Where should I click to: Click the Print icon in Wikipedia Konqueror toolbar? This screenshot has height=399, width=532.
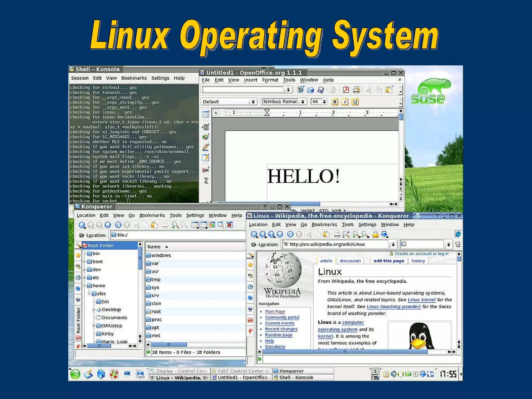coord(337,234)
